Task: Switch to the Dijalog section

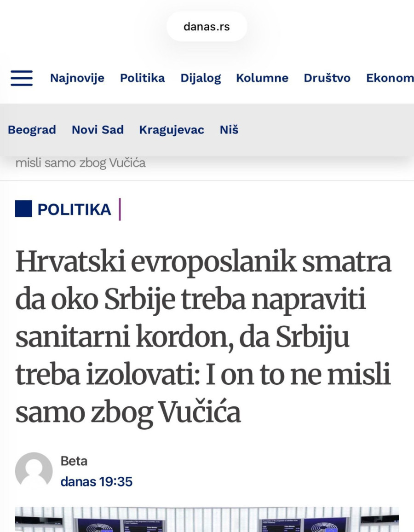Action: click(x=201, y=78)
